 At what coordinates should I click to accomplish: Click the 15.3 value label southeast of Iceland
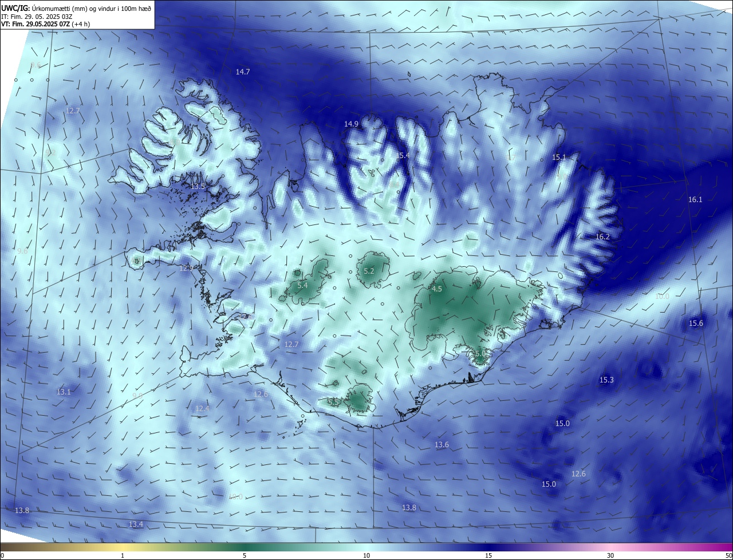pos(606,380)
